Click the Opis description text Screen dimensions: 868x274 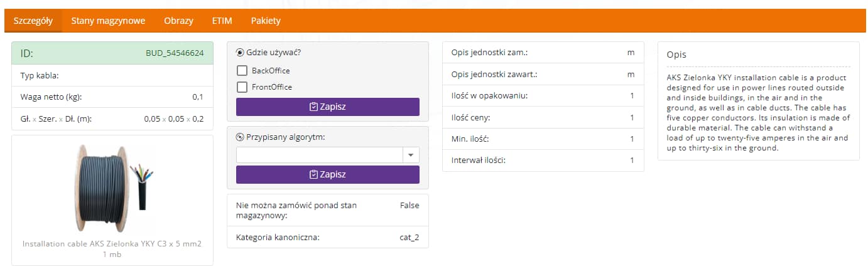tap(757, 113)
